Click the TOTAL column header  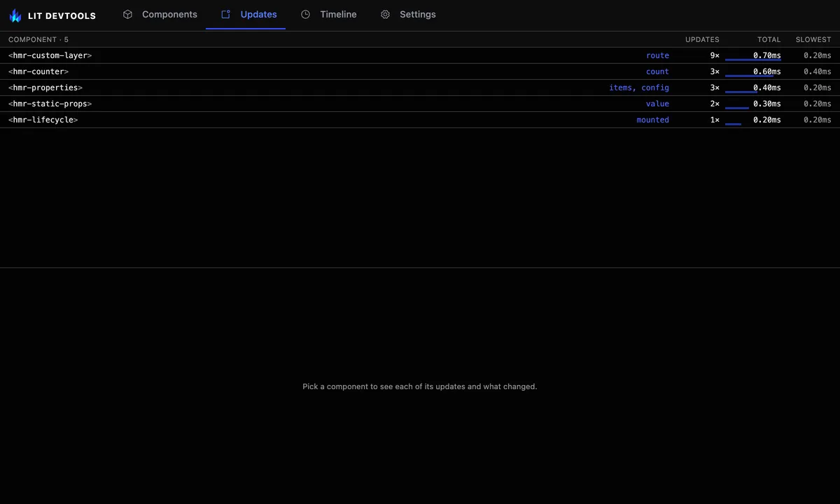pyautogui.click(x=769, y=39)
